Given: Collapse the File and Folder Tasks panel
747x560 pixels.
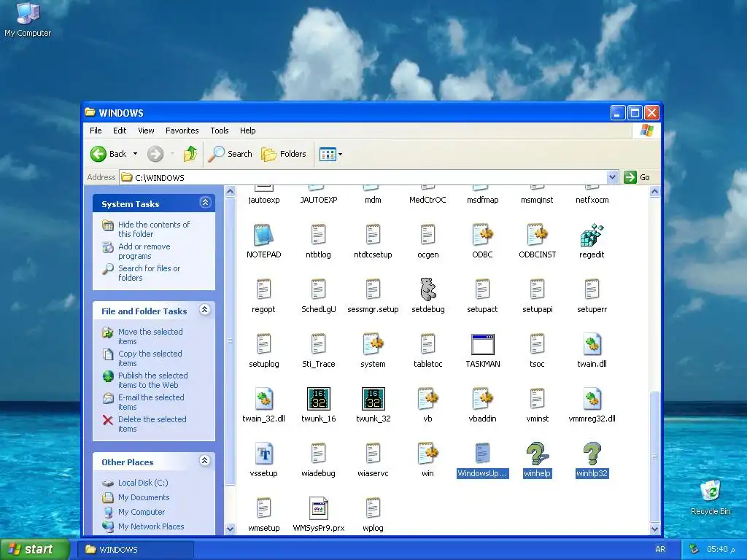Looking at the screenshot, I should 205,310.
